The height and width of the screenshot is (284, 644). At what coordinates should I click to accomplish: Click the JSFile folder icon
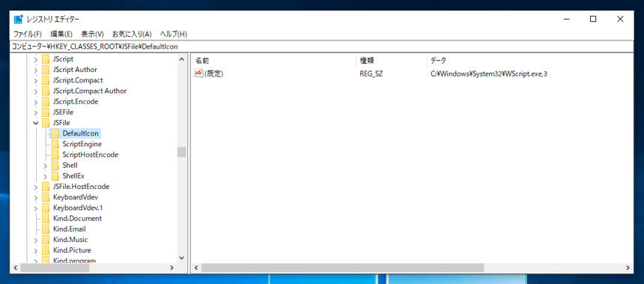coord(46,123)
